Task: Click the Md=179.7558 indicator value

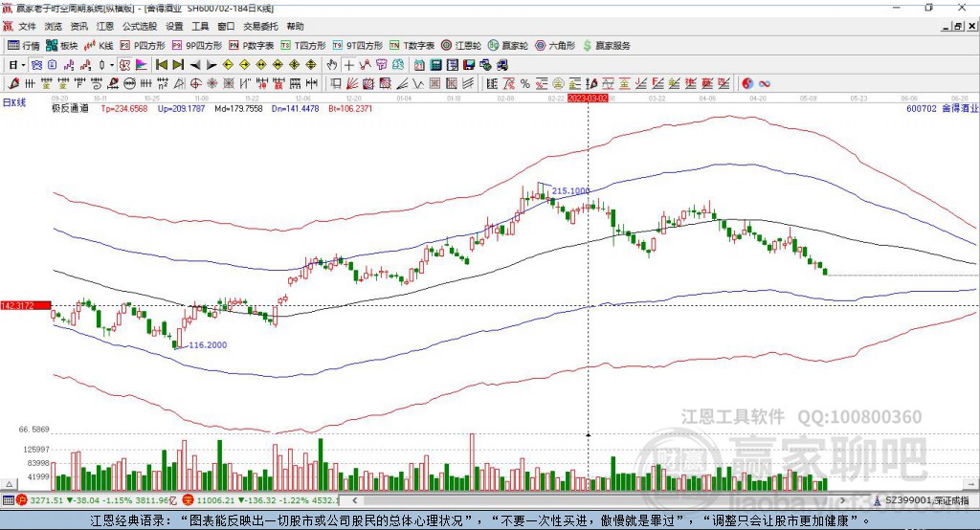Action: [238, 108]
